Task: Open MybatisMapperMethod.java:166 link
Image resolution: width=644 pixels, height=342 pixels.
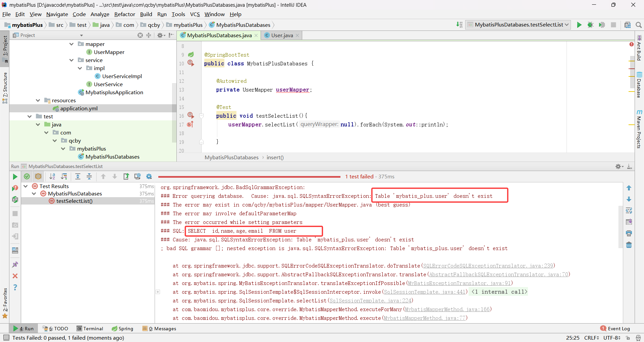Action: (447, 309)
